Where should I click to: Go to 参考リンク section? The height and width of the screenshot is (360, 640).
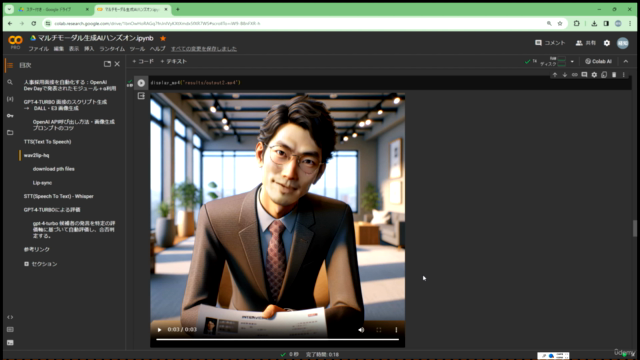pos(36,249)
